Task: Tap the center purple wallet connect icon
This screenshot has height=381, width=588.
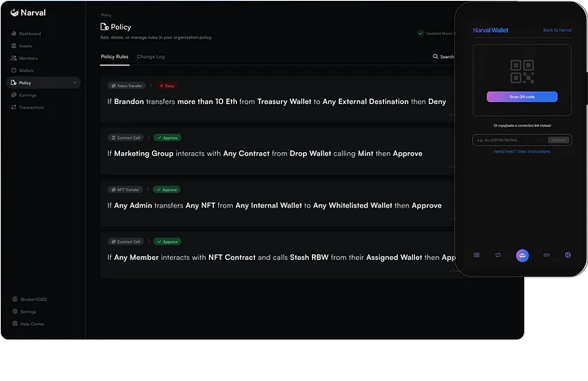Action: pos(523,256)
